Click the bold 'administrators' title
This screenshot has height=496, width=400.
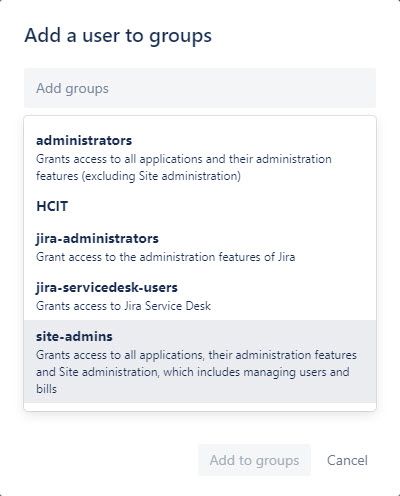pyautogui.click(x=84, y=140)
